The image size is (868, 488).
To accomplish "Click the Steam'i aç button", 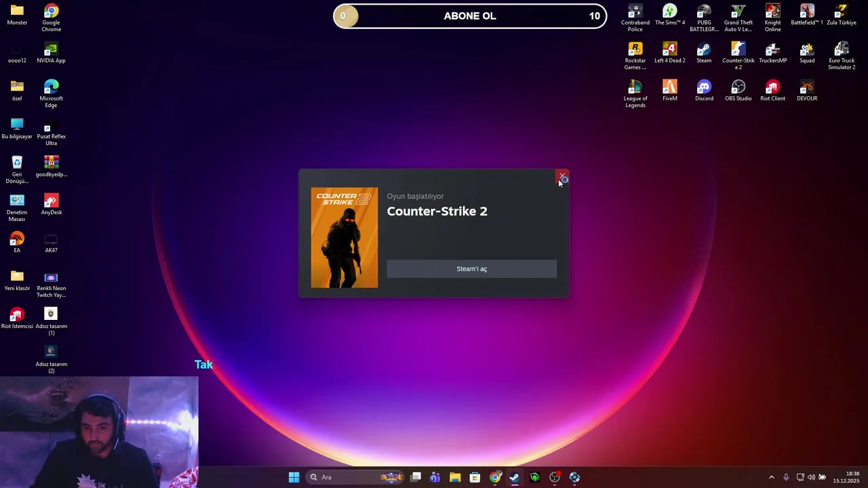I will point(471,269).
